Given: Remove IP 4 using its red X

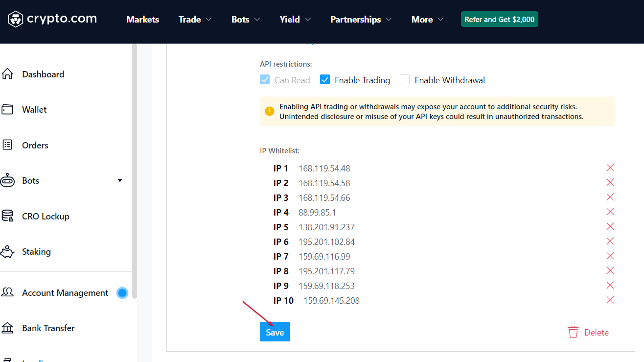Looking at the screenshot, I should (610, 212).
